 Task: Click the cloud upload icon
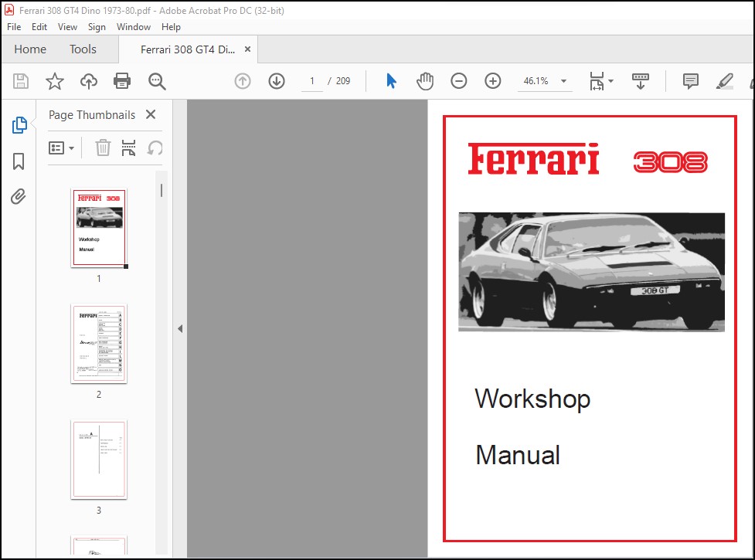89,81
